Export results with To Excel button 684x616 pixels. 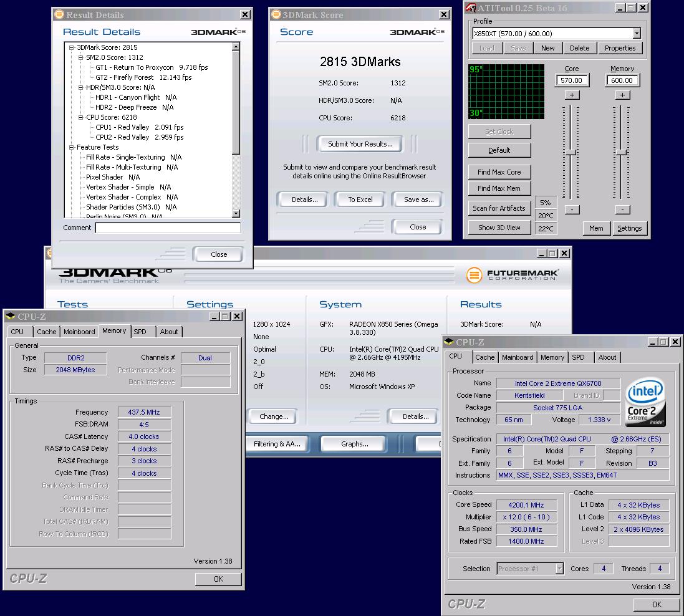(x=360, y=200)
